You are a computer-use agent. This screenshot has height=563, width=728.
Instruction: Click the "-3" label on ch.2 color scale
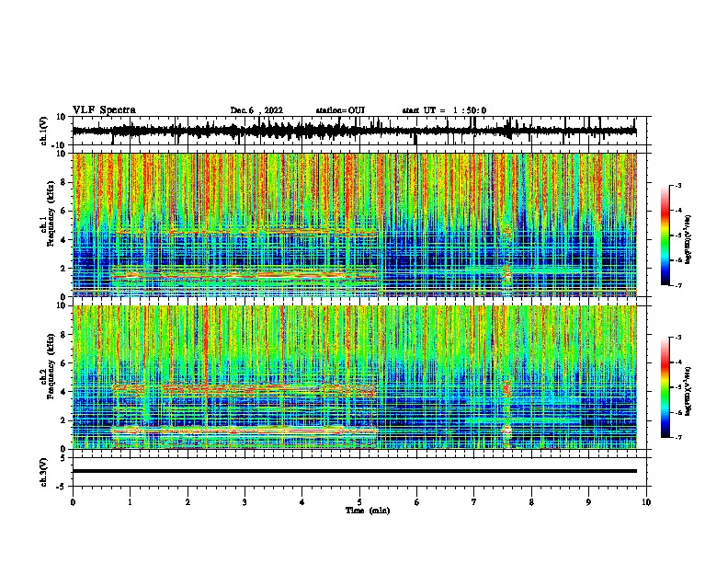click(x=677, y=338)
